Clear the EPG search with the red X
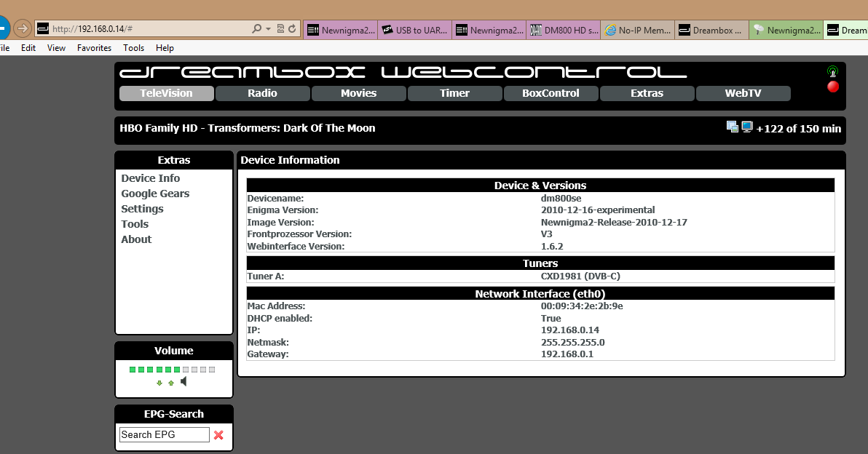 point(218,435)
